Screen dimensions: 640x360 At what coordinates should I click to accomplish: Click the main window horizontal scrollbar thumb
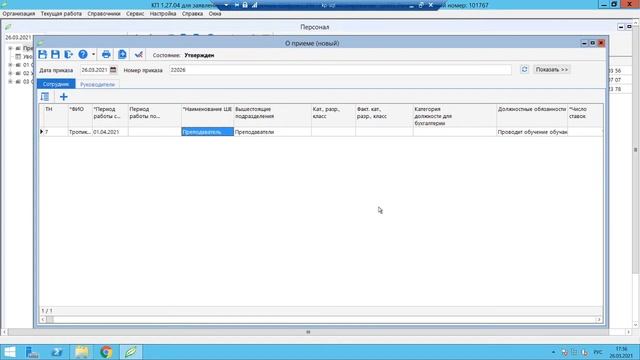[x=308, y=332]
